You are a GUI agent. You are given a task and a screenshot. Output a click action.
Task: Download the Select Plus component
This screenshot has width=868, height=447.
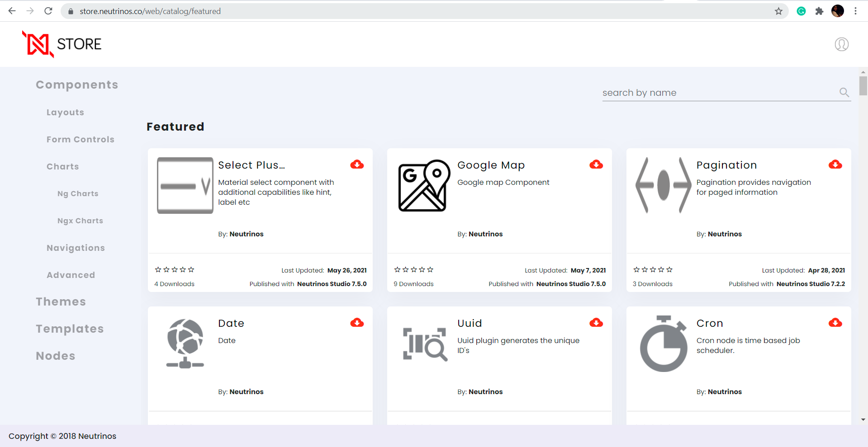357,165
